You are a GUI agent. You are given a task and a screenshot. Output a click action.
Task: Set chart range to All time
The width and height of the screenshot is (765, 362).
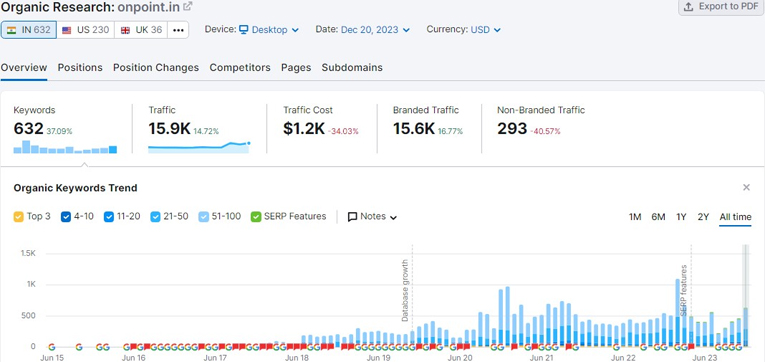click(735, 217)
